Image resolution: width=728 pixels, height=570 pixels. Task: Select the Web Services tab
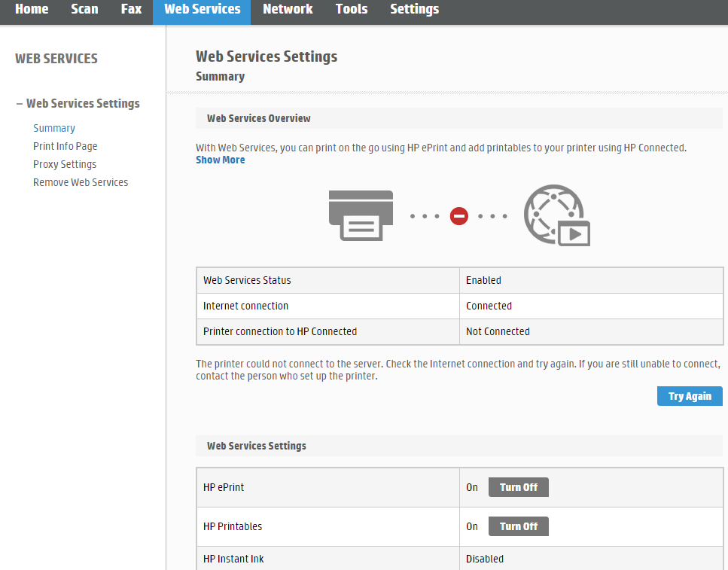coord(202,10)
